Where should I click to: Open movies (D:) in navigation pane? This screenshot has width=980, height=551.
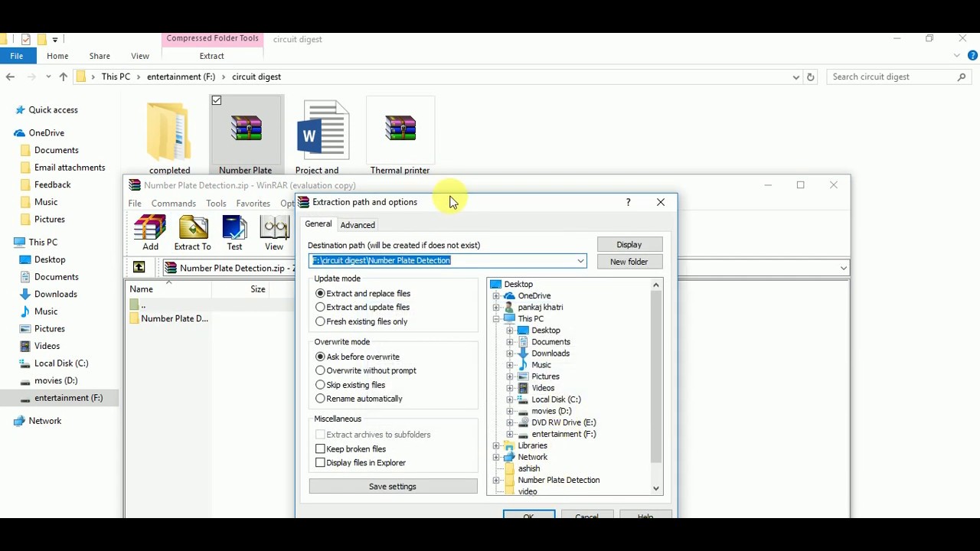tap(55, 380)
